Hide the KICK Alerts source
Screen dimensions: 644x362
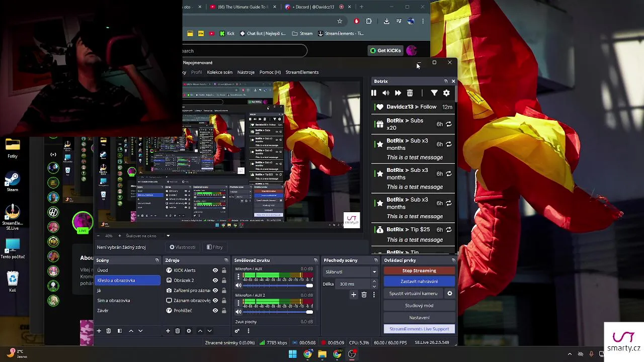215,270
